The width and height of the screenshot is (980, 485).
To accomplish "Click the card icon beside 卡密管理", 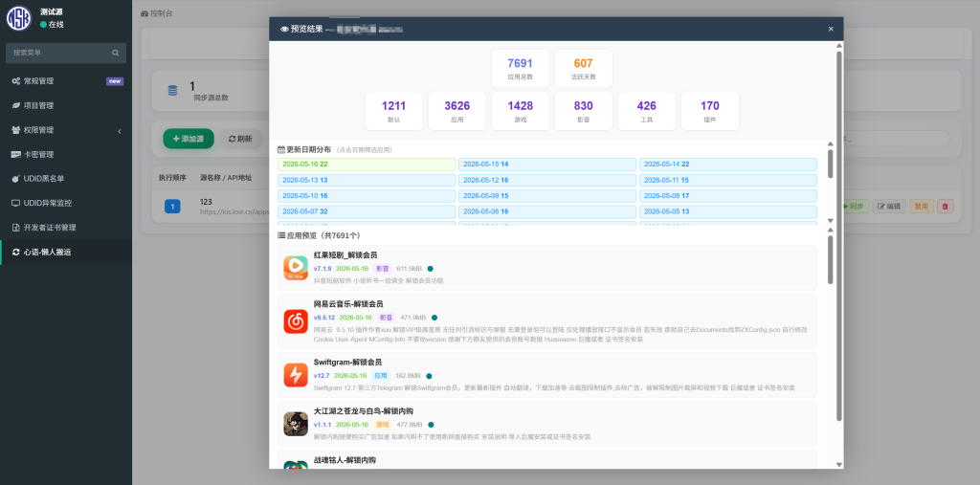I will click(x=15, y=154).
